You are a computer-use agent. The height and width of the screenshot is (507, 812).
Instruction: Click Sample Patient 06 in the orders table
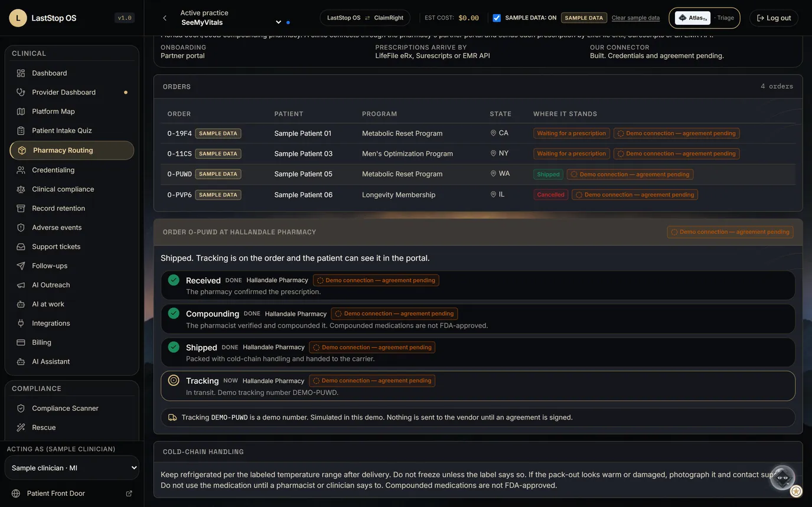pos(303,195)
